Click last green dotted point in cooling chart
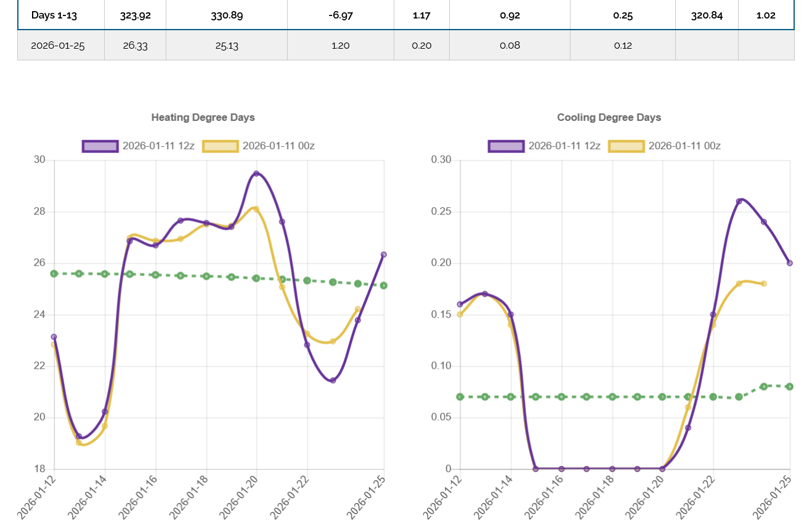 (x=789, y=387)
